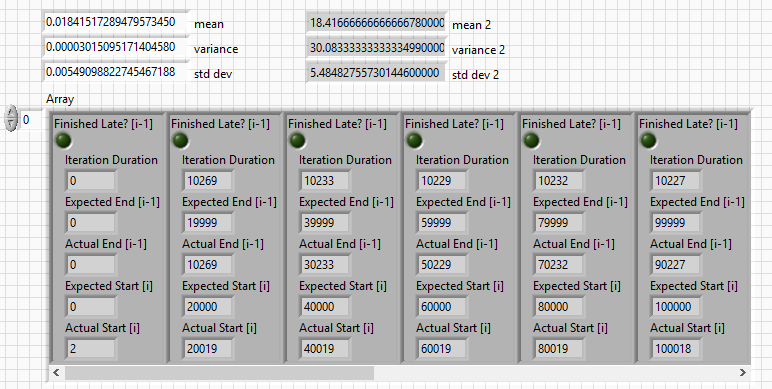Screen dimensions: 772x389
Task: Click the Actual End field showing 10269
Action: [208, 264]
